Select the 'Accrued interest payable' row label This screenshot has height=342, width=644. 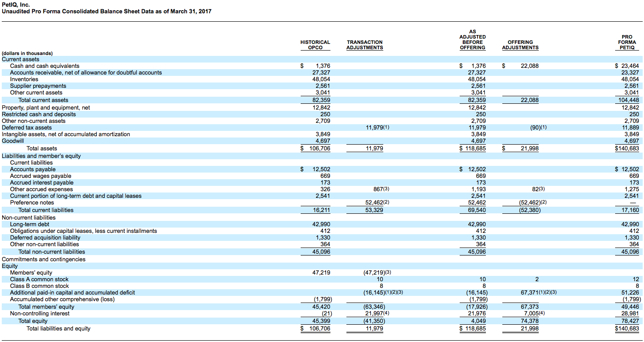click(42, 182)
